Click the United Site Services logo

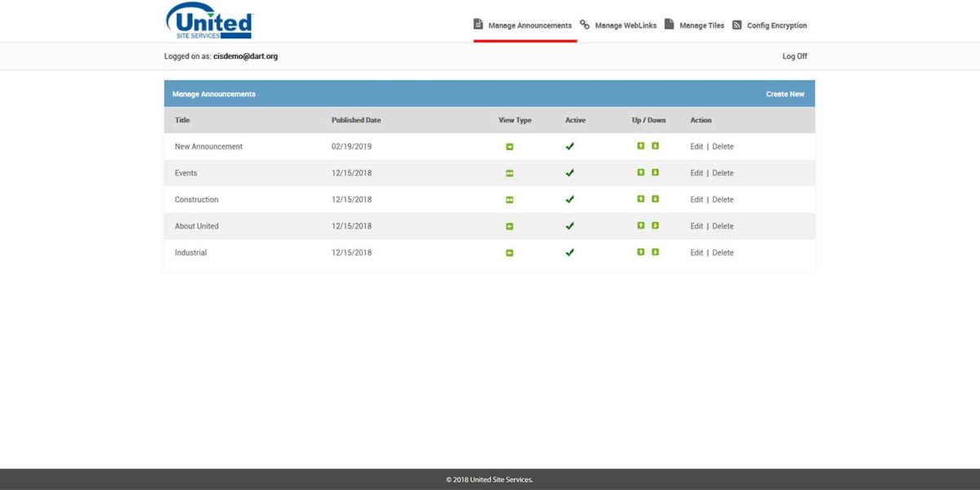point(208,20)
